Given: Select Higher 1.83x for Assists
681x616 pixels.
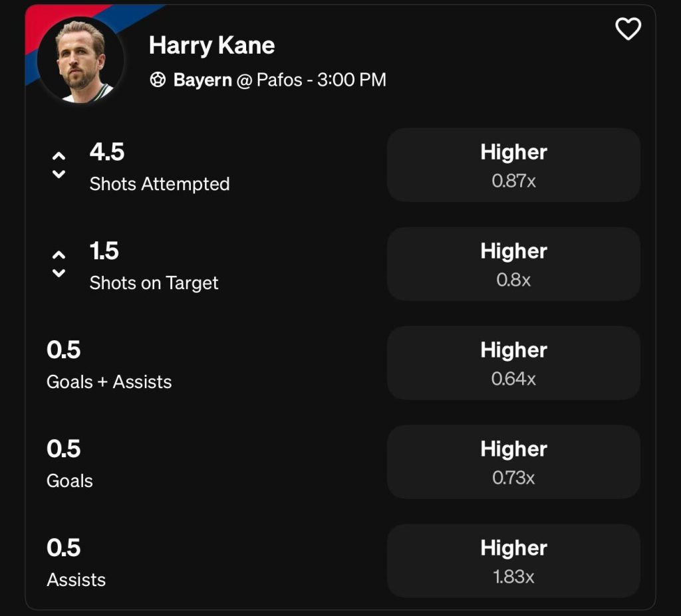Looking at the screenshot, I should click(513, 561).
